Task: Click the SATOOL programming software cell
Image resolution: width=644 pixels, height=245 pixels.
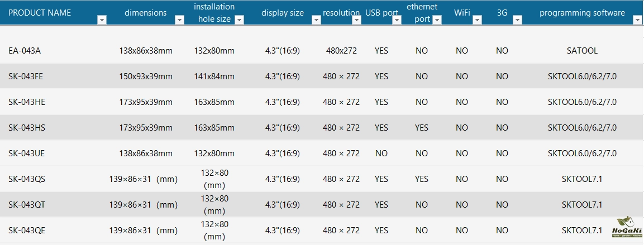Action: 582,51
